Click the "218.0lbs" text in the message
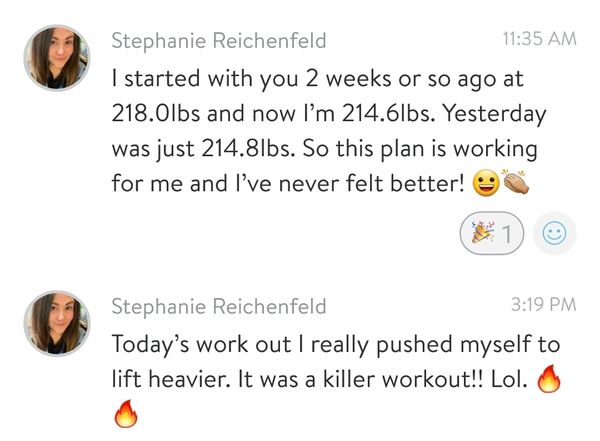 (x=156, y=114)
